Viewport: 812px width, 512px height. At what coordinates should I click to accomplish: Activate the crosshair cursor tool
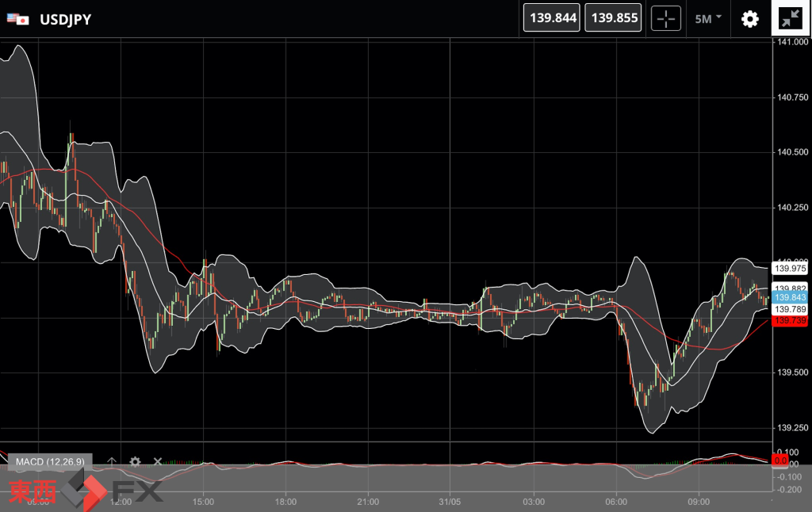coord(666,19)
